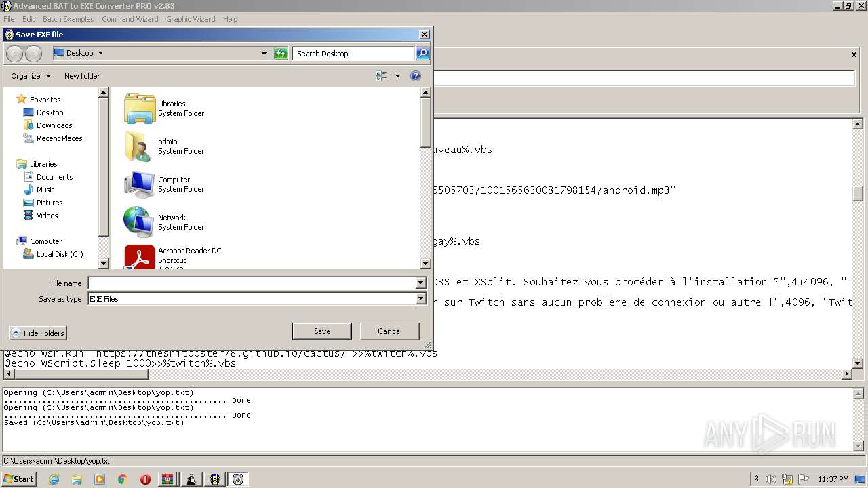Expand the address bar history dropdown
Screen dimensions: 868x488
pos(264,54)
